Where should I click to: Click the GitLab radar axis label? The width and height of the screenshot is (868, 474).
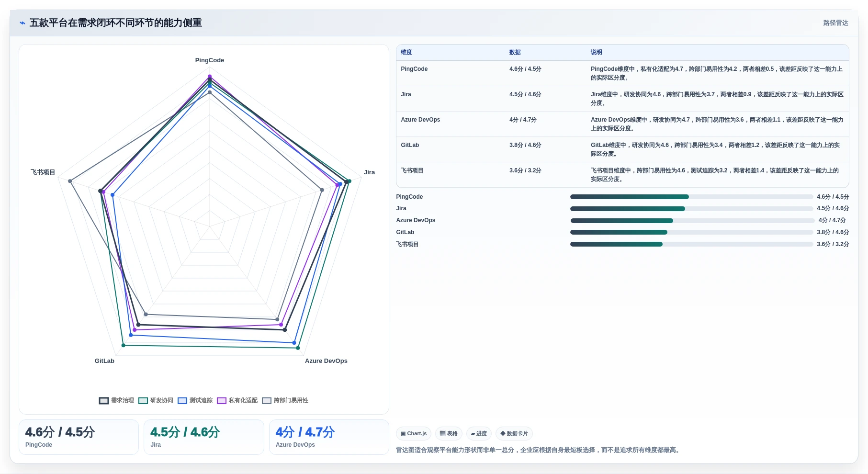pyautogui.click(x=104, y=361)
